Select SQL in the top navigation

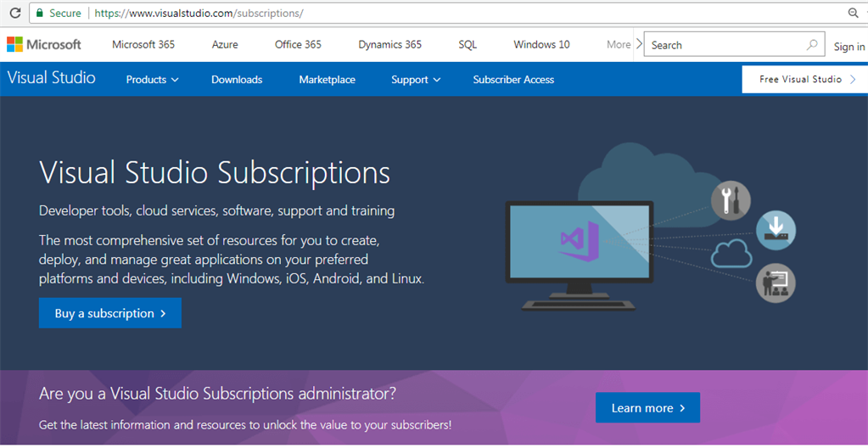coord(468,44)
